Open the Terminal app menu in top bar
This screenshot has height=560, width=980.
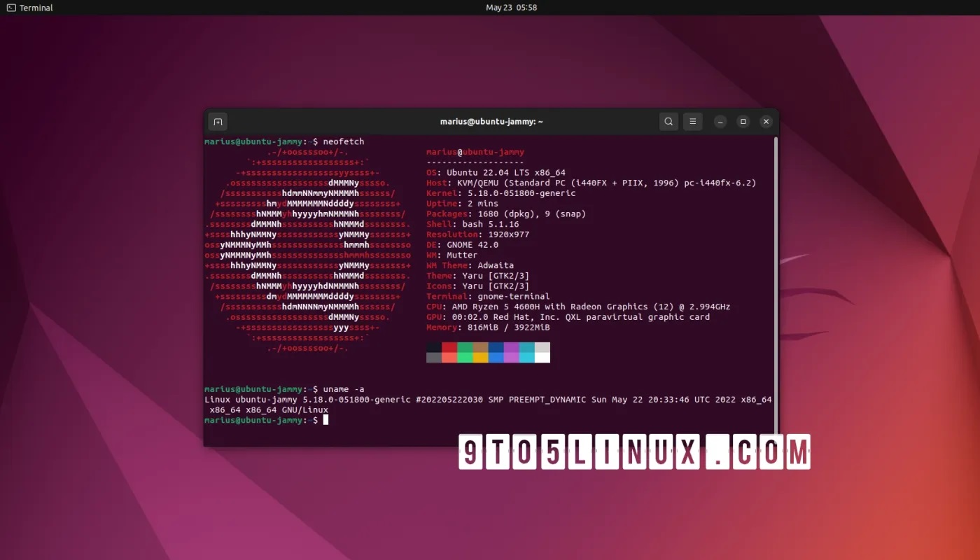pyautogui.click(x=29, y=8)
